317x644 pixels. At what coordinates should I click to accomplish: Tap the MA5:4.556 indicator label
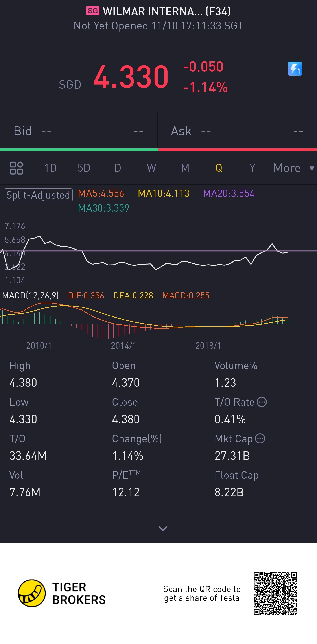coord(101,193)
